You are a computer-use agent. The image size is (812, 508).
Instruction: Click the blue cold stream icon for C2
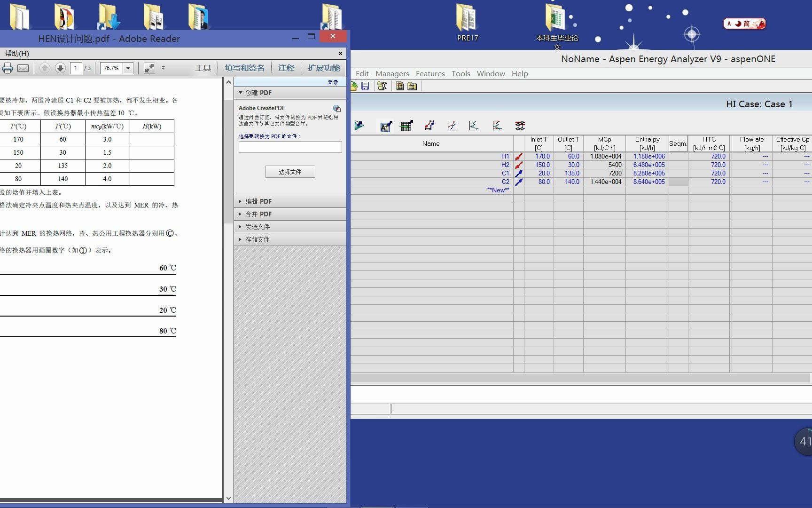pos(519,182)
